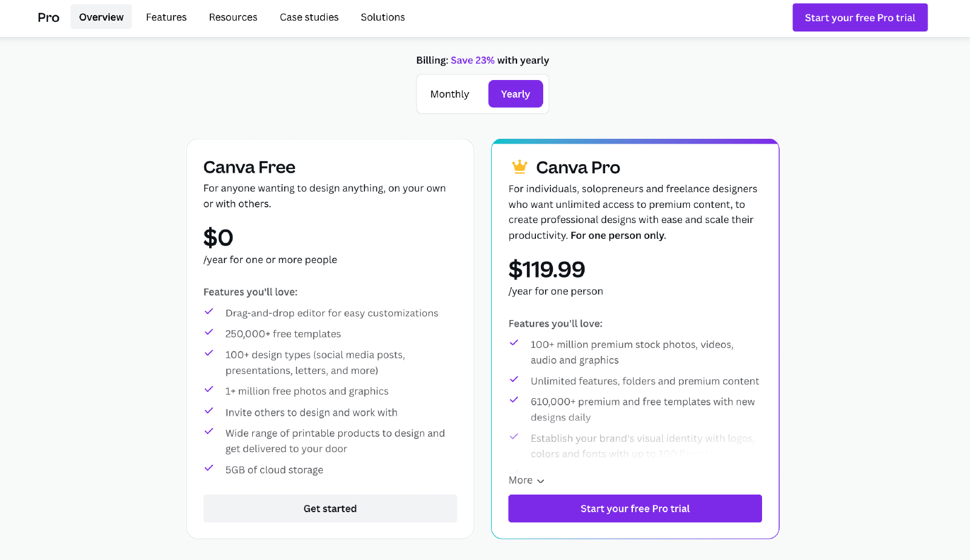Image resolution: width=970 pixels, height=560 pixels.
Task: Click checkmark beside Unlimited features, folders and premium content
Action: [x=514, y=379]
